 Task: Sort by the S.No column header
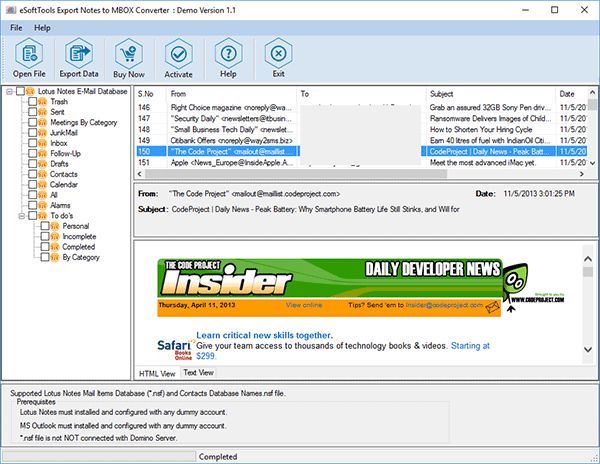tap(151, 94)
